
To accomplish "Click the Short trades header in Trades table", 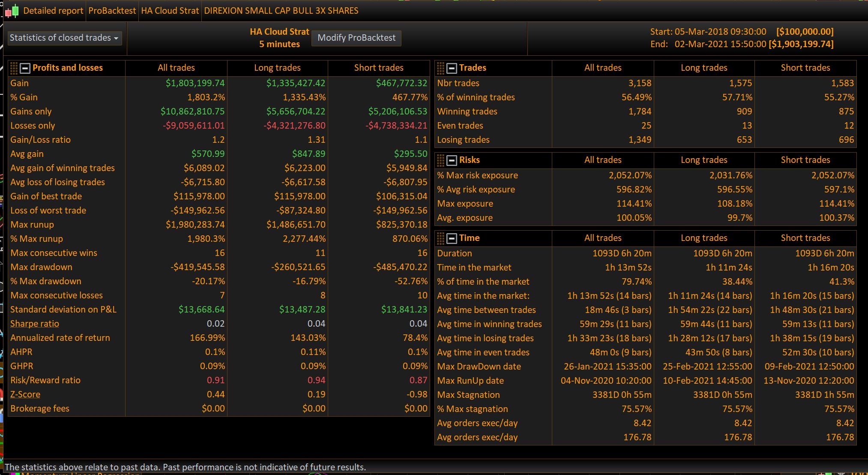I will pos(805,68).
